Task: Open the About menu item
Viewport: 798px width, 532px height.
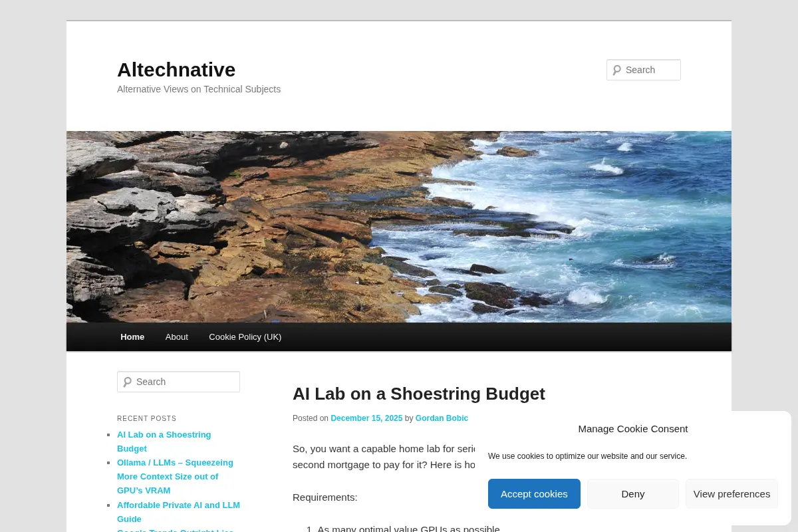Action: tap(177, 337)
